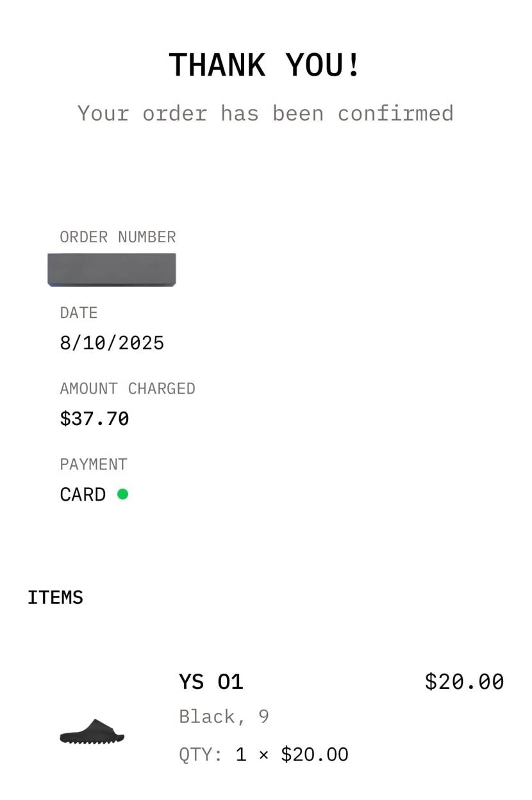Click the item total price beside YS 01
This screenshot has height=800, width=532.
pyautogui.click(x=464, y=681)
